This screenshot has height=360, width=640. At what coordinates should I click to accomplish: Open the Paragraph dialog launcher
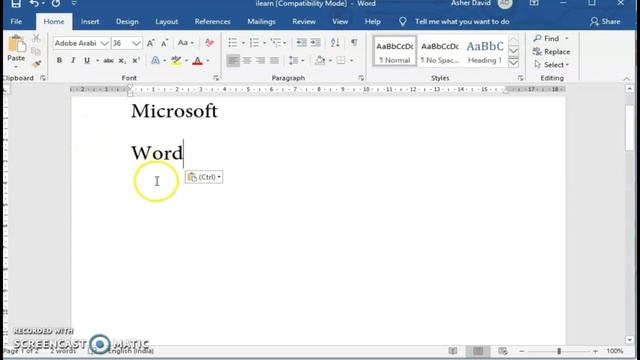361,78
